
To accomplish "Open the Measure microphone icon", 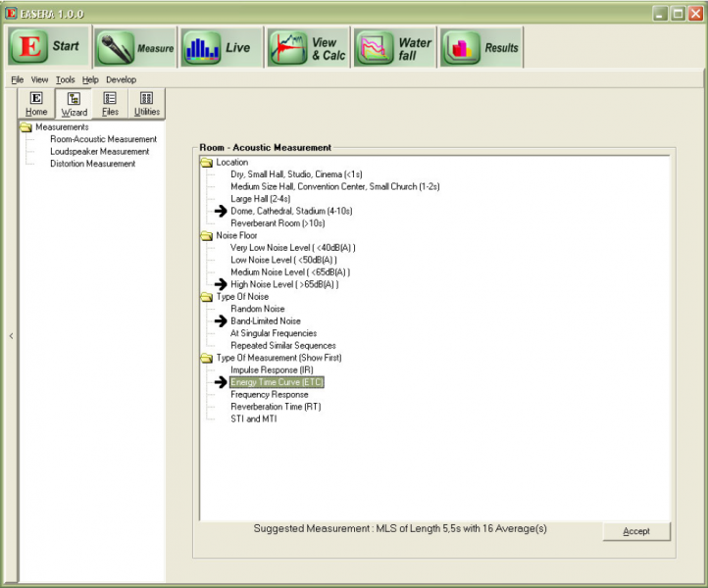I will [116, 47].
